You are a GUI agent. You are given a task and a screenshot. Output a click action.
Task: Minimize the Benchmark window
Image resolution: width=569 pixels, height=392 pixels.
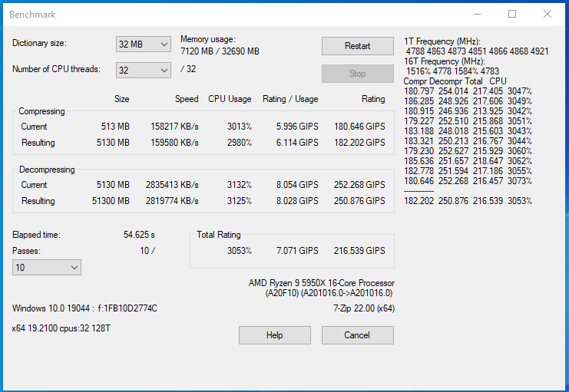click(478, 14)
